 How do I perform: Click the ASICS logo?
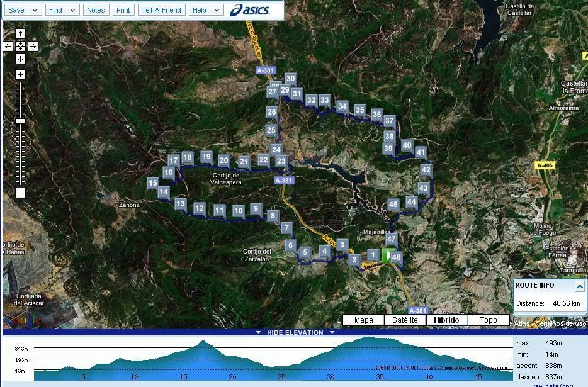250,10
